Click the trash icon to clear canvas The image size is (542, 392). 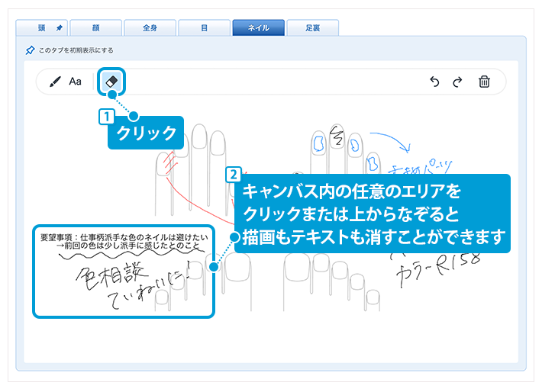tap(484, 82)
